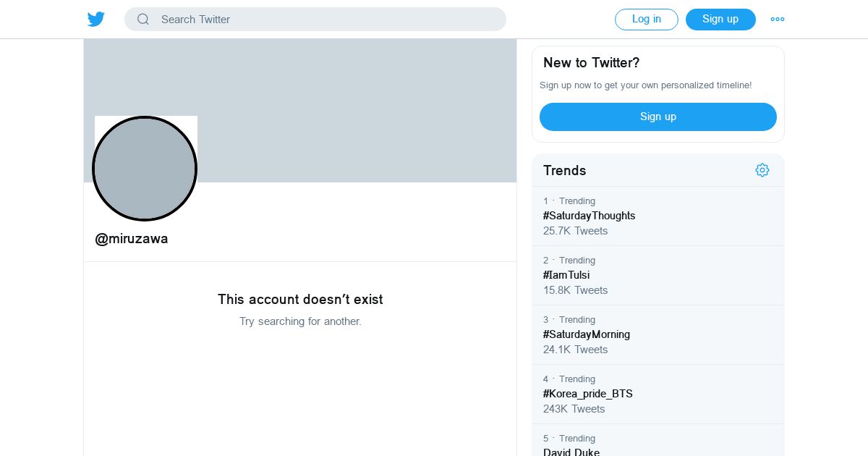868x456 pixels.
Task: Click the @miruzawa handle text
Action: pos(132,239)
